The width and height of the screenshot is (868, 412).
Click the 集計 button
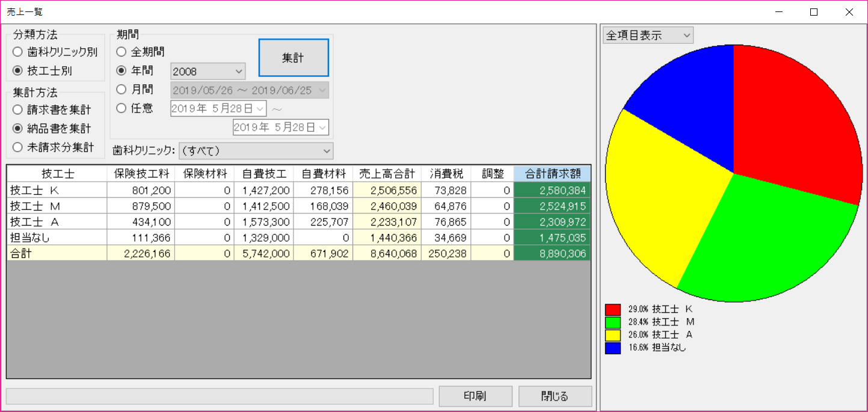(x=294, y=58)
